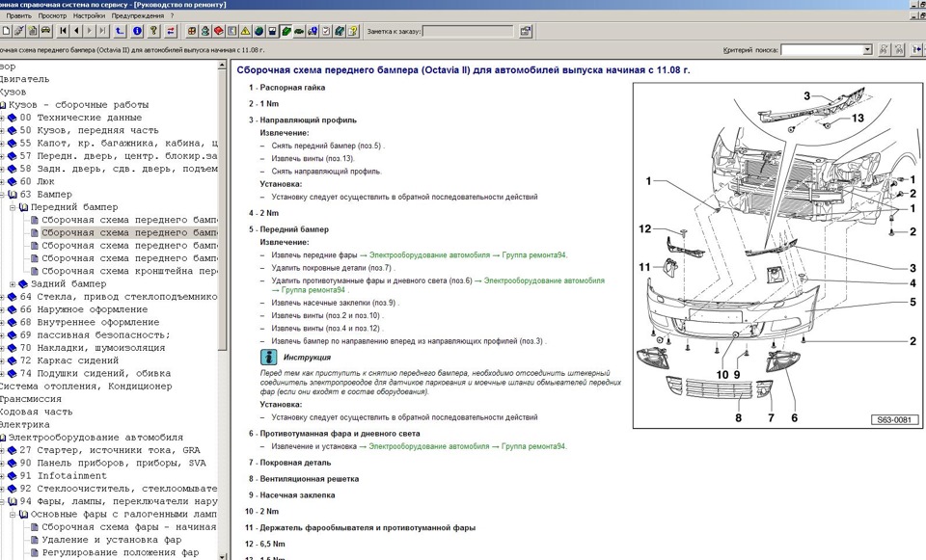Click the Заметка к заказу input field

(468, 31)
